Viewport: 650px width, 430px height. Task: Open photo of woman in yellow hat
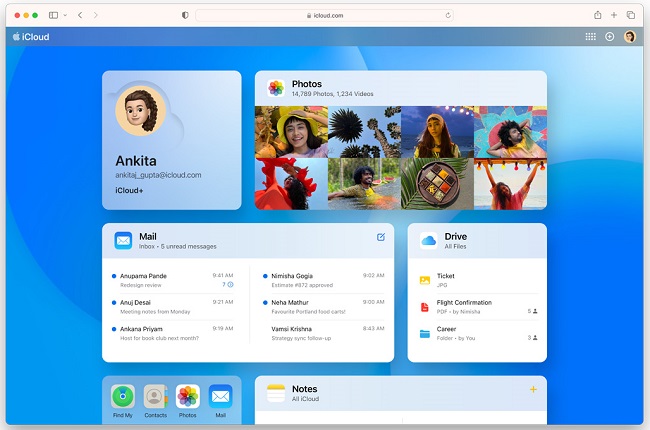(x=291, y=132)
